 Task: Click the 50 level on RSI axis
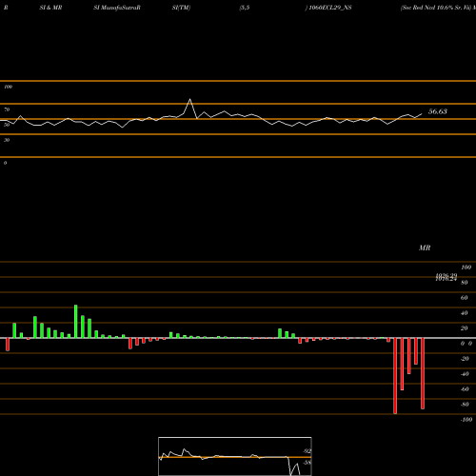(7, 125)
